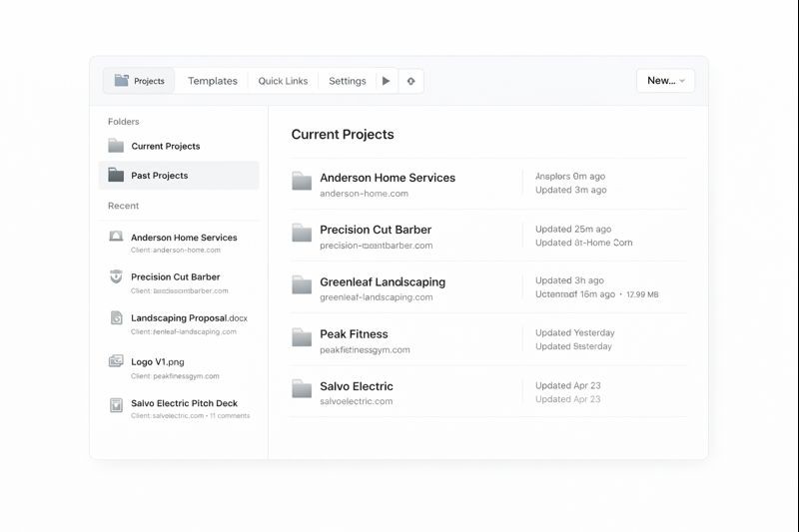Image resolution: width=799 pixels, height=532 pixels.
Task: Click the Logo V1.png image icon
Action: click(x=116, y=361)
